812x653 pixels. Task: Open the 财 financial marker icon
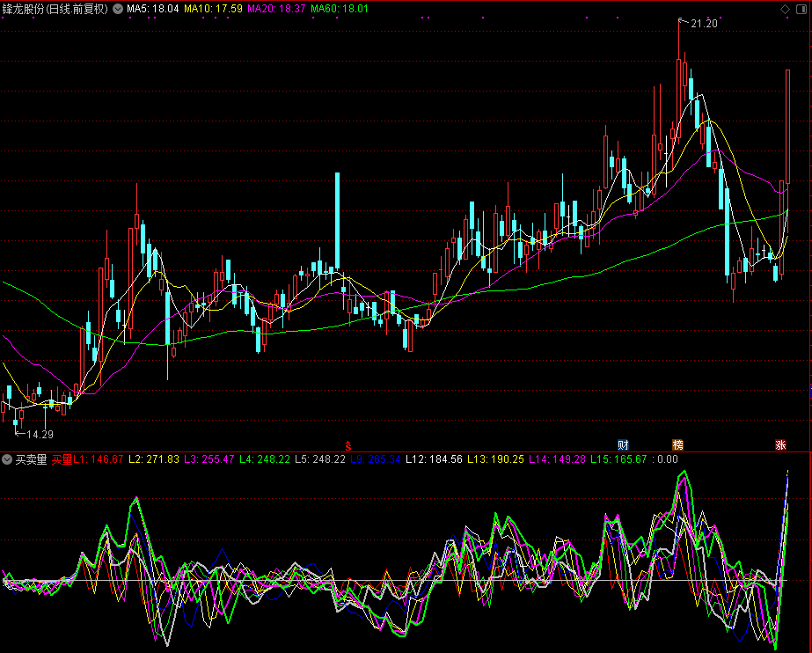coord(623,444)
